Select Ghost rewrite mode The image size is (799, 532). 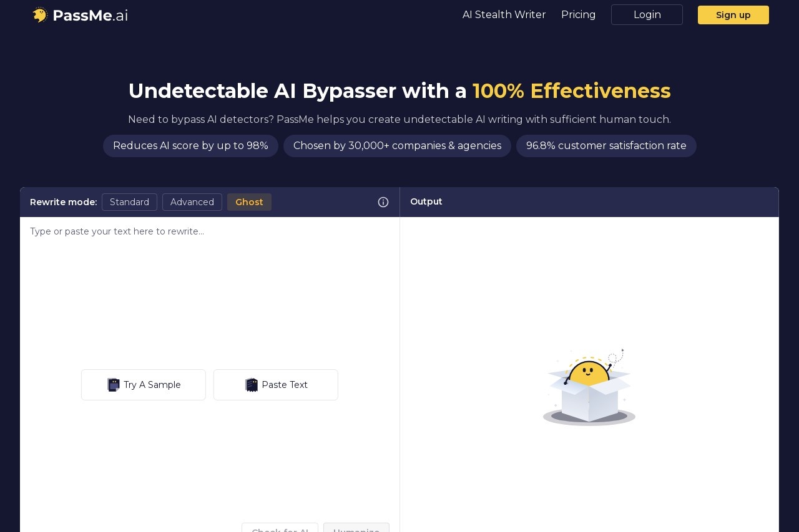249,202
